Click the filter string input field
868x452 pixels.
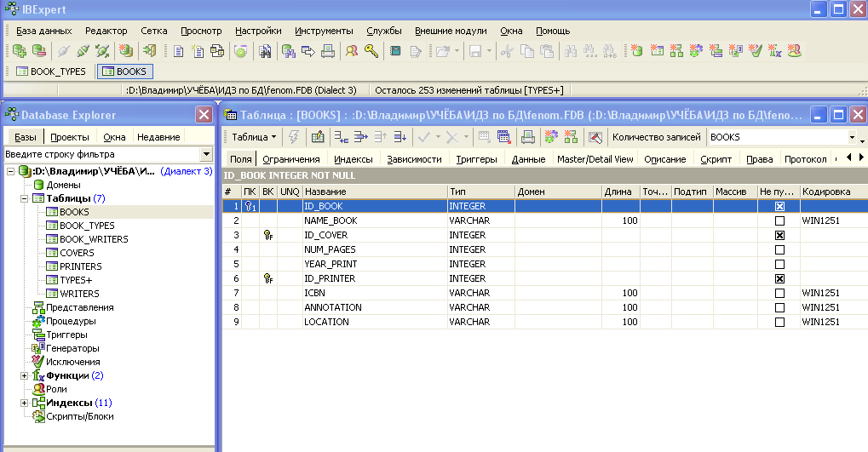102,154
